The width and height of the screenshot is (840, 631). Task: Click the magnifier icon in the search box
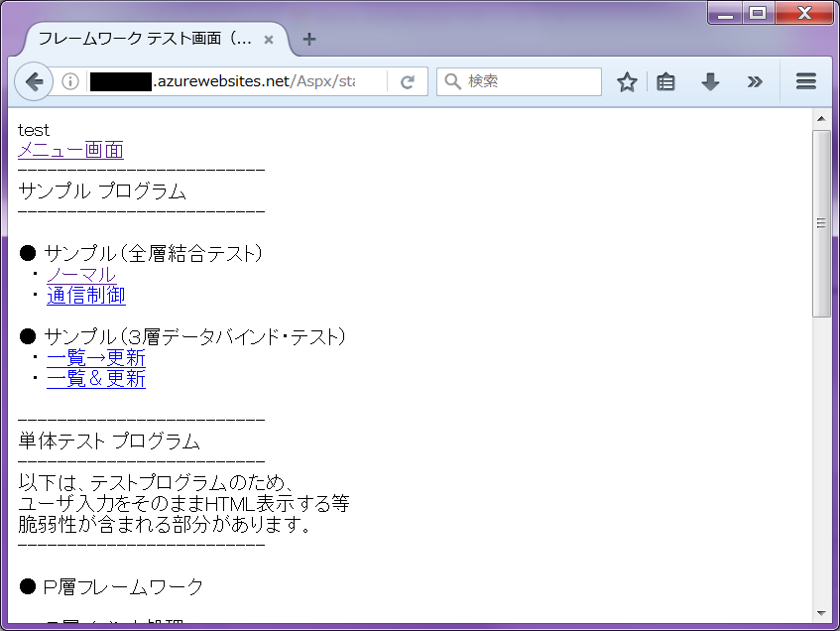tap(452, 81)
